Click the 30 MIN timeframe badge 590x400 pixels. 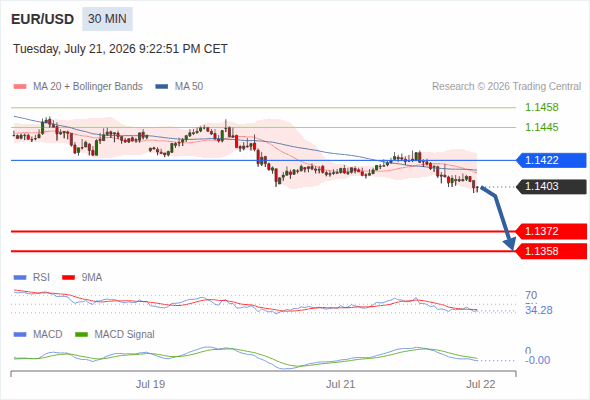[x=107, y=19]
